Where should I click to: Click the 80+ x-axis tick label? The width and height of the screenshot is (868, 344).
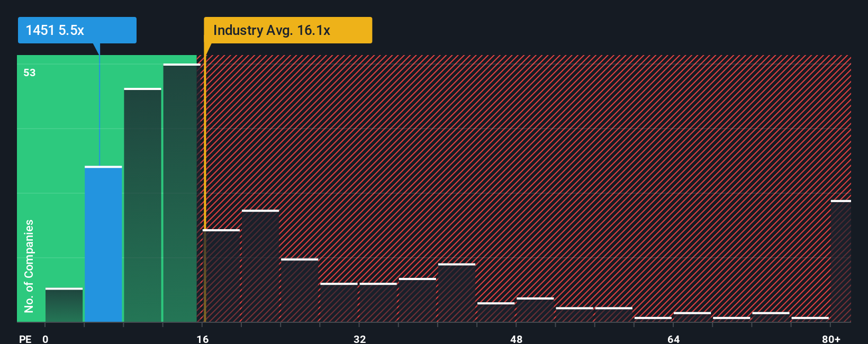[x=831, y=339]
